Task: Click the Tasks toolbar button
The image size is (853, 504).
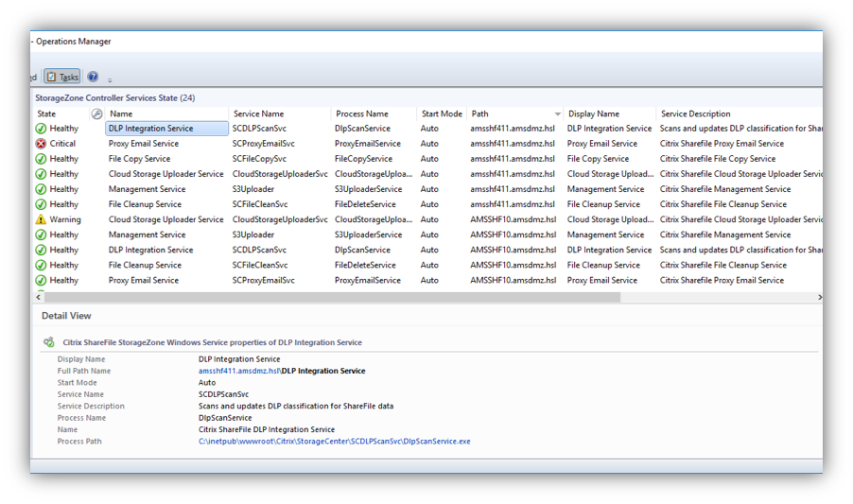Action: click(x=62, y=78)
